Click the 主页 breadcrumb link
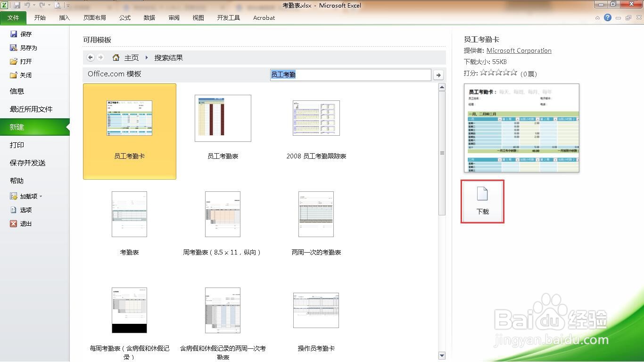Viewport: 644px width, 362px height. 132,58
